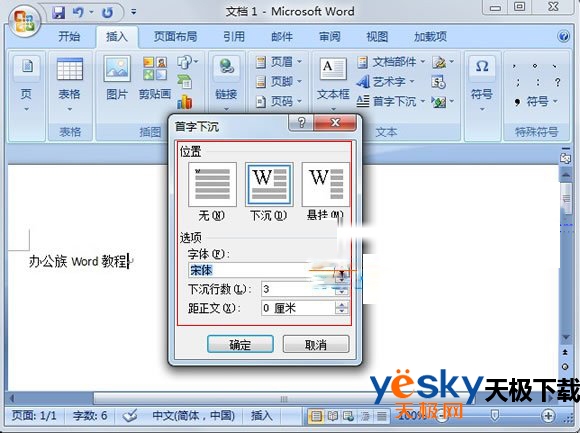The width and height of the screenshot is (580, 433).
Task: Insert date and time icon
Action: (x=439, y=82)
